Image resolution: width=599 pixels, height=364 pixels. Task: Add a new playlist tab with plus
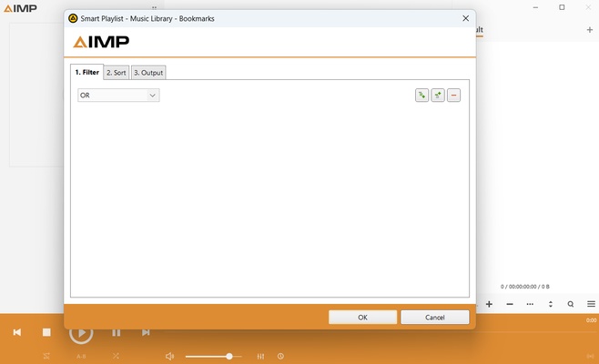click(x=590, y=29)
